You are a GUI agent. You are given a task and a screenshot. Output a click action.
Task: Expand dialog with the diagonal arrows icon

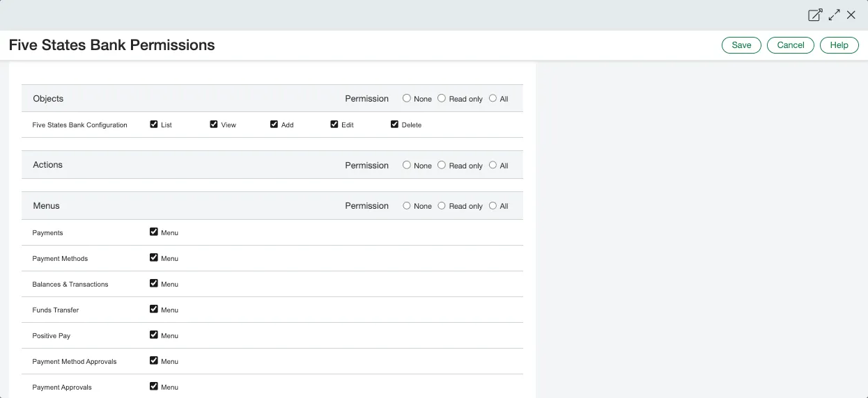[x=834, y=15]
